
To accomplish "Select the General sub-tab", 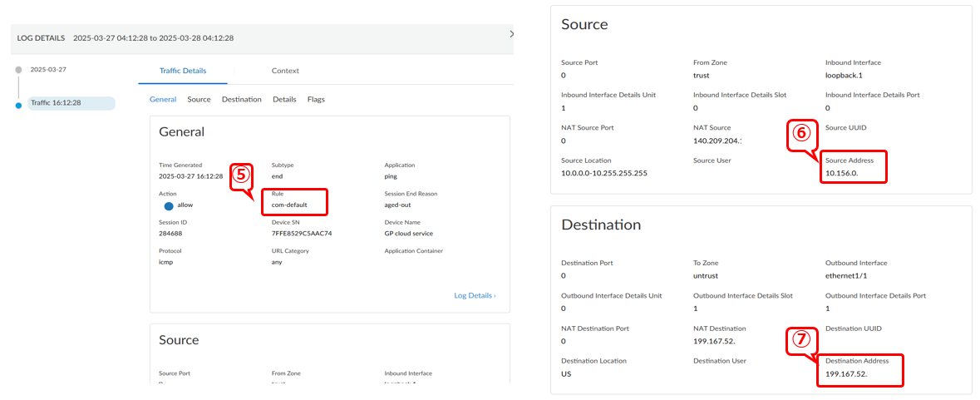I will coord(162,99).
